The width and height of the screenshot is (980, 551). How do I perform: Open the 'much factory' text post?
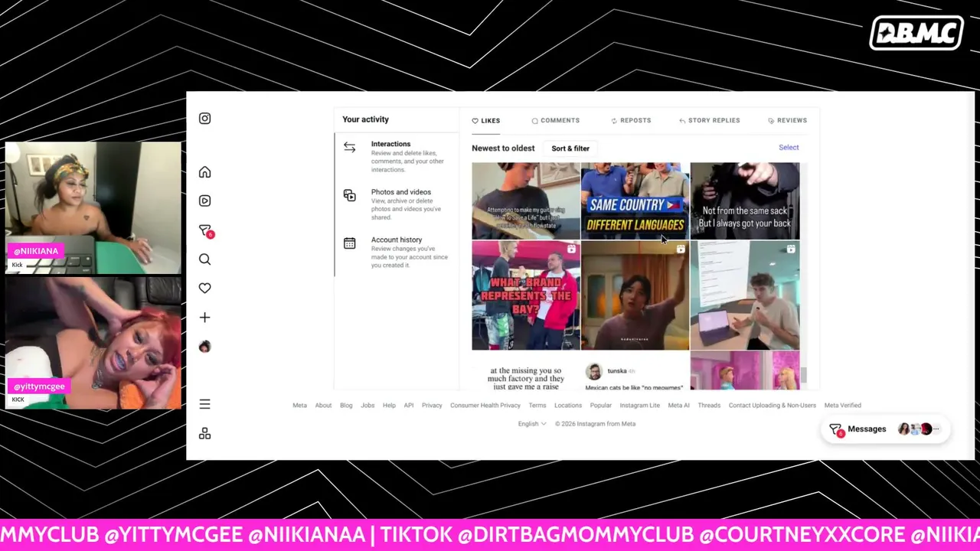point(526,370)
